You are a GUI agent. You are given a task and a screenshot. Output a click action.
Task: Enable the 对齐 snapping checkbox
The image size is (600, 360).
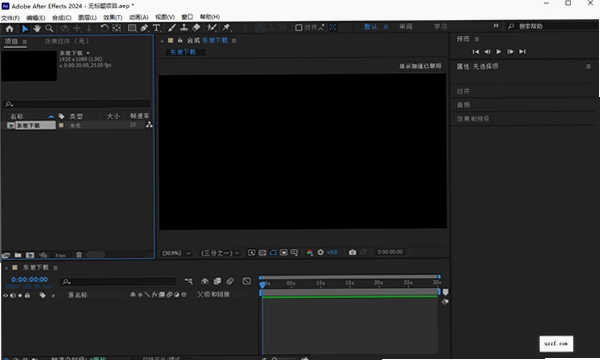pyautogui.click(x=299, y=28)
